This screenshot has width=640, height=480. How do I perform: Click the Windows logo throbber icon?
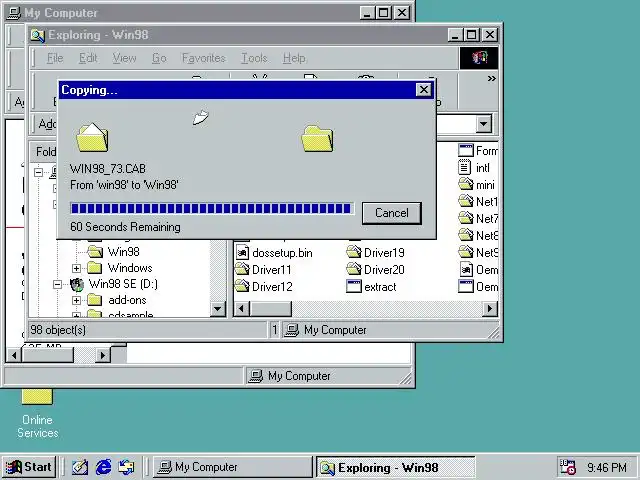click(479, 58)
